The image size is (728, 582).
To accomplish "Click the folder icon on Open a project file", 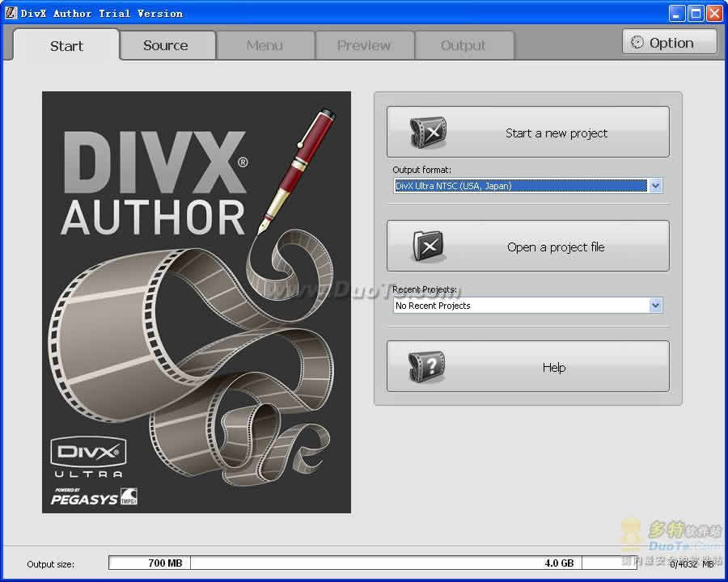I will click(x=428, y=246).
